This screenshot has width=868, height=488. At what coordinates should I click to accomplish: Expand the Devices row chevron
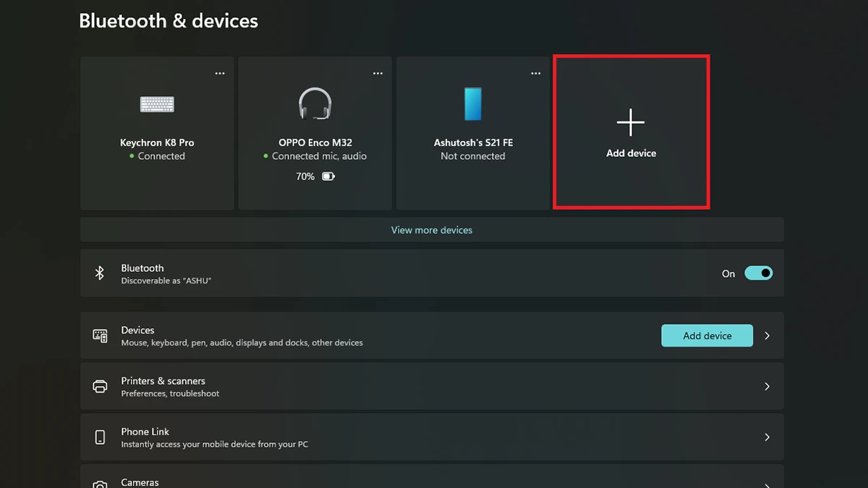767,335
